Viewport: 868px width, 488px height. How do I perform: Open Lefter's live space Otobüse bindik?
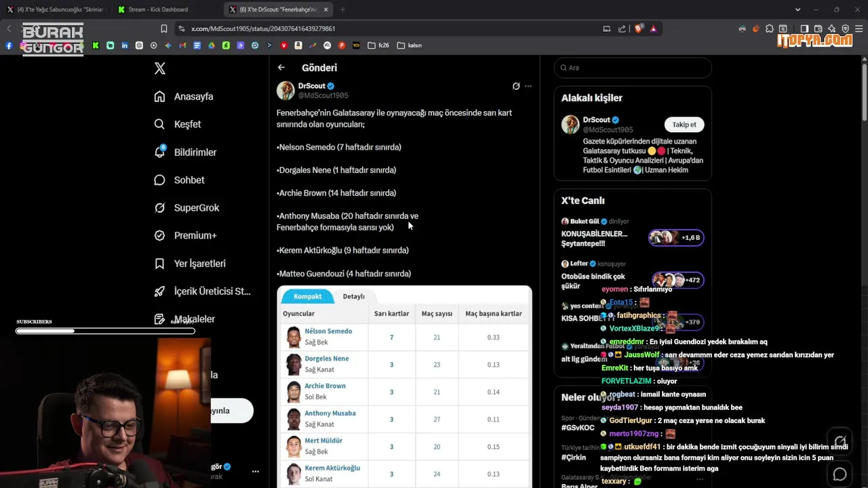click(632, 276)
